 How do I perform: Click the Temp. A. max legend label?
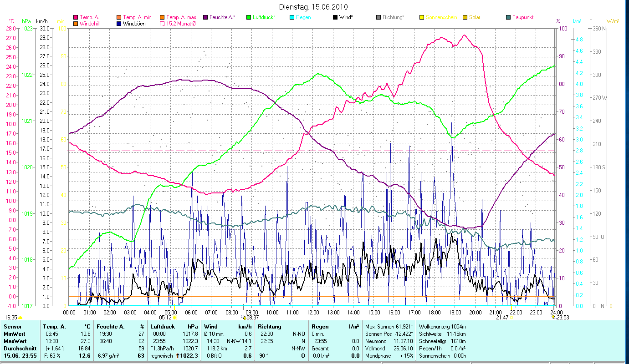[x=181, y=17]
